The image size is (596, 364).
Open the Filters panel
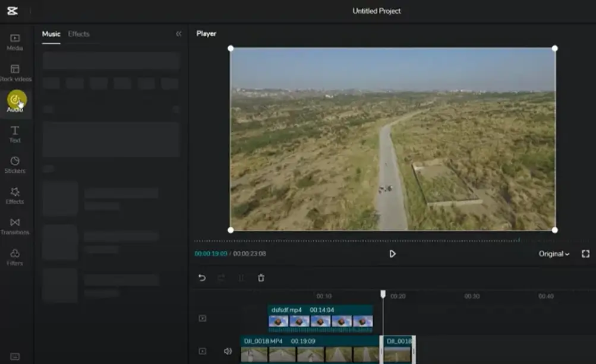point(15,257)
